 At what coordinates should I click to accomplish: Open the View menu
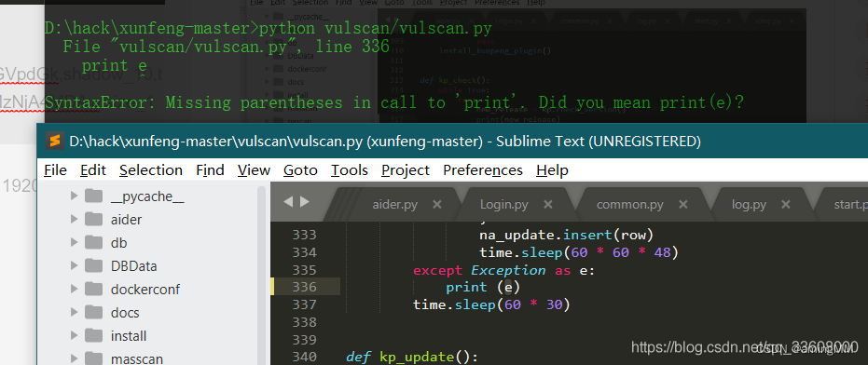click(x=254, y=169)
